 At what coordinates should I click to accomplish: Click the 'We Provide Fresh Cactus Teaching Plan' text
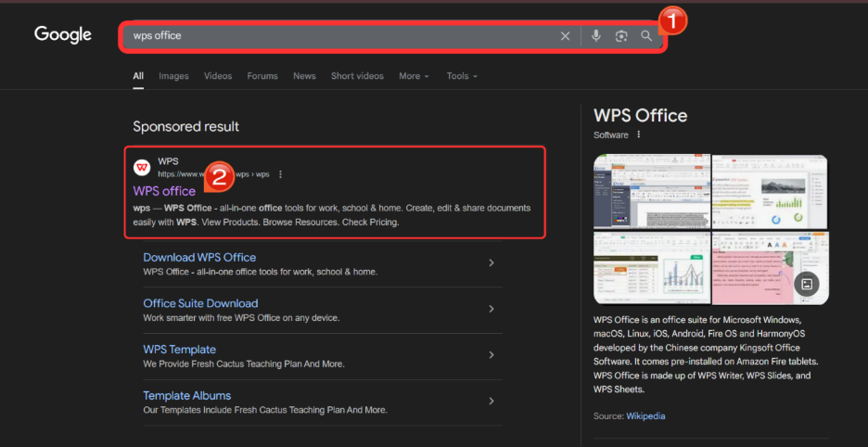coord(244,364)
